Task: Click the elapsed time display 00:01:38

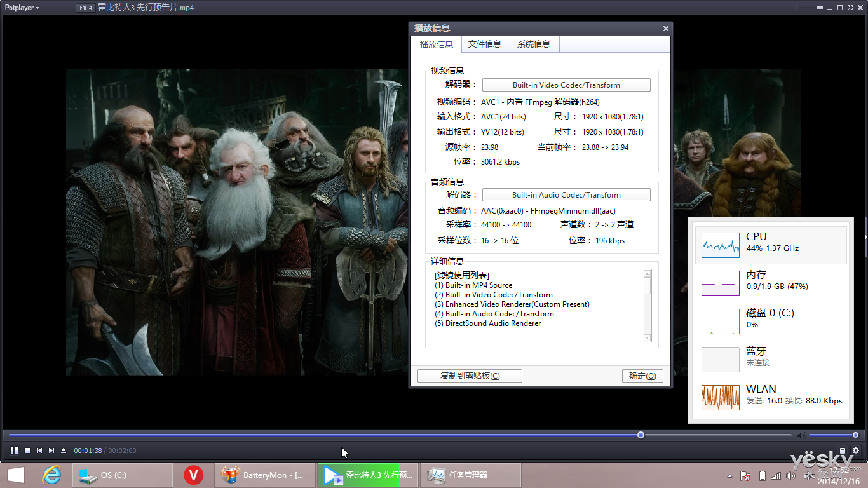Action: [88, 451]
